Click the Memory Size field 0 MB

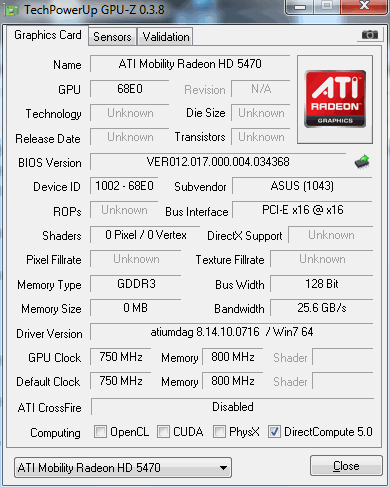click(x=136, y=308)
